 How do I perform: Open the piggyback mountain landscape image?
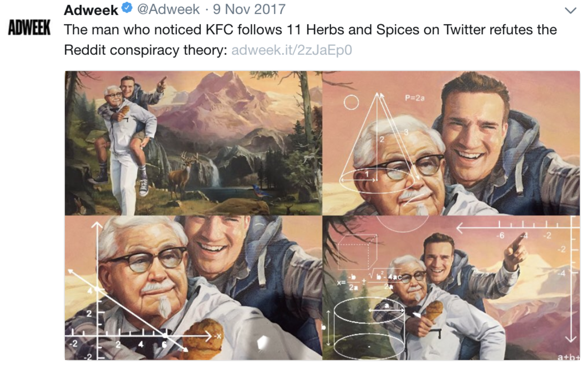[x=193, y=143]
